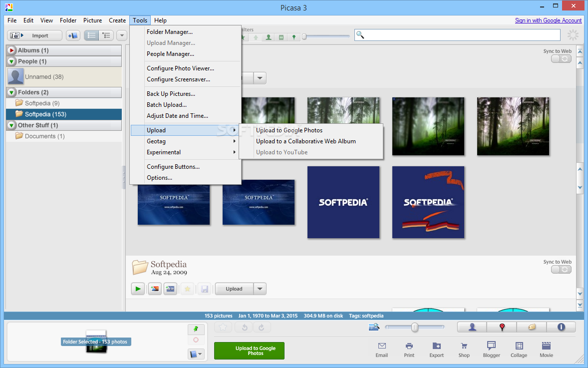This screenshot has height=368, width=588.
Task: Click the Export folder icon
Action: point(436,350)
